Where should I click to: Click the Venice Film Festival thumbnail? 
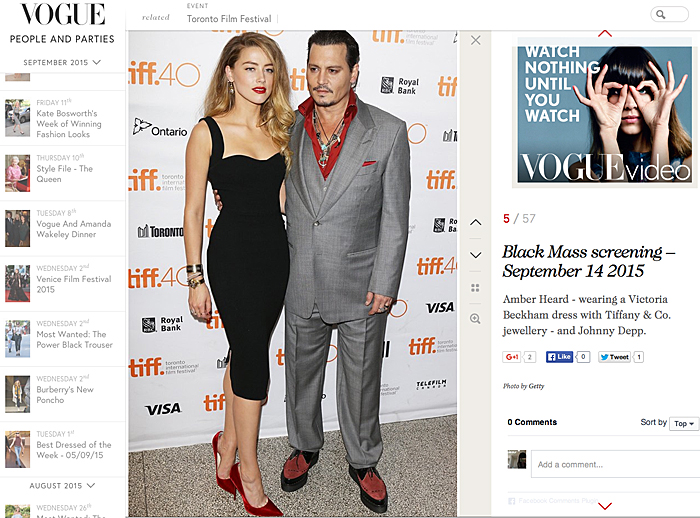17,284
